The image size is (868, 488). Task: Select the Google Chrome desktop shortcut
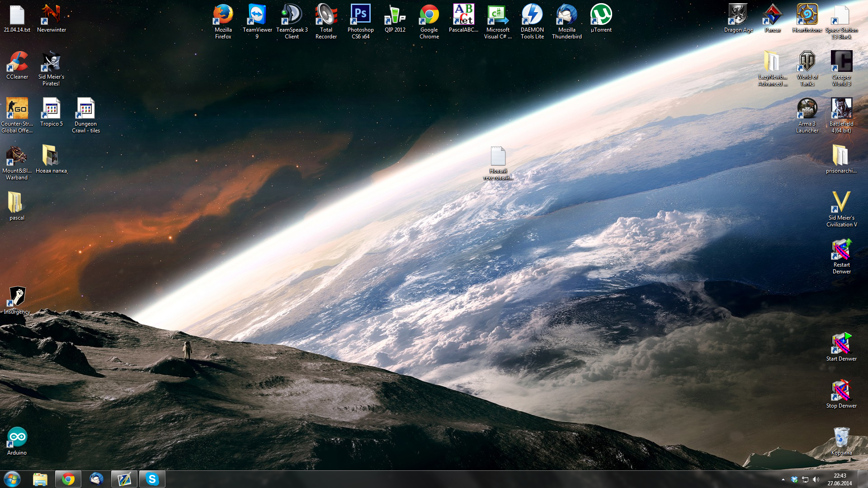pyautogui.click(x=429, y=21)
